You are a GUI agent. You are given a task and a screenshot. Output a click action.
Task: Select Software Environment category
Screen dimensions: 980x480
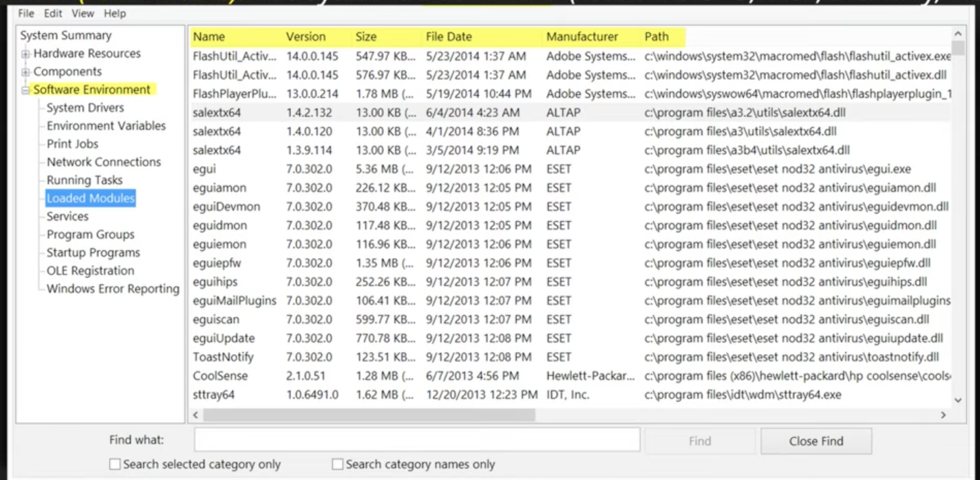coord(92,90)
